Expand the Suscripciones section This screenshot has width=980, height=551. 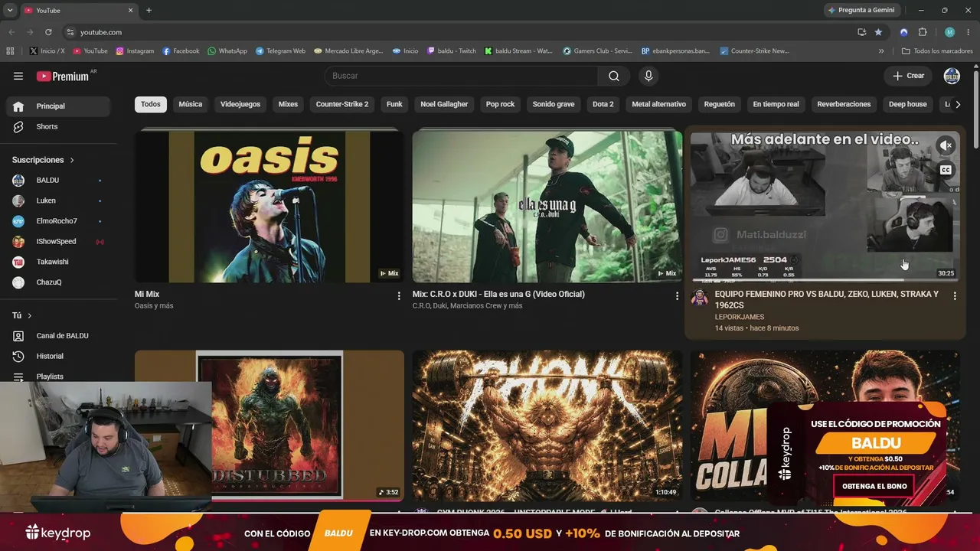pos(43,160)
